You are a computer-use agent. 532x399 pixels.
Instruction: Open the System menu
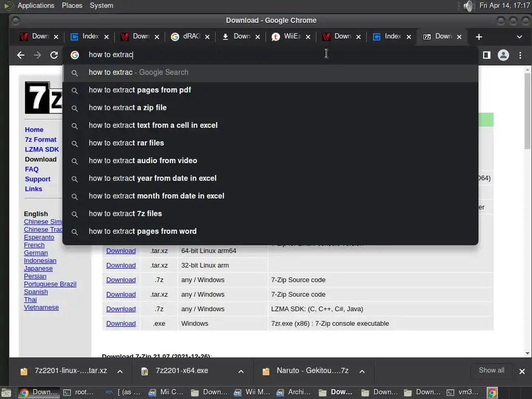(101, 5)
